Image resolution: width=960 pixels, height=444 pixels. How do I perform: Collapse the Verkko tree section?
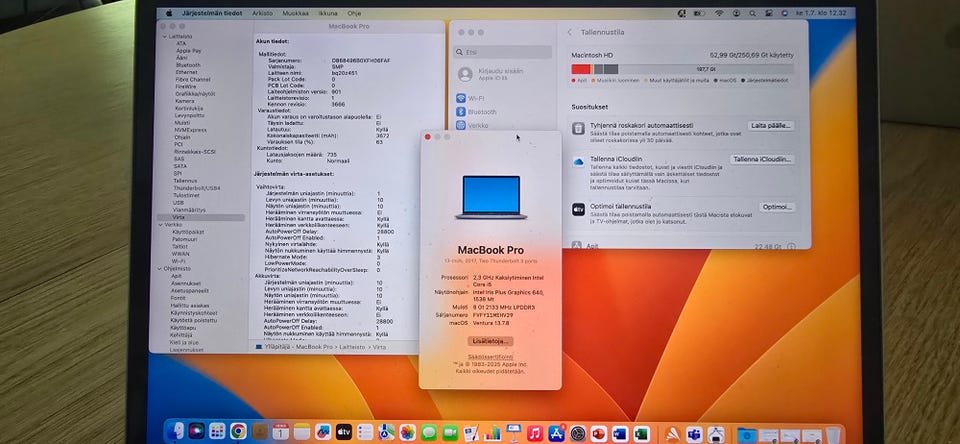[161, 225]
